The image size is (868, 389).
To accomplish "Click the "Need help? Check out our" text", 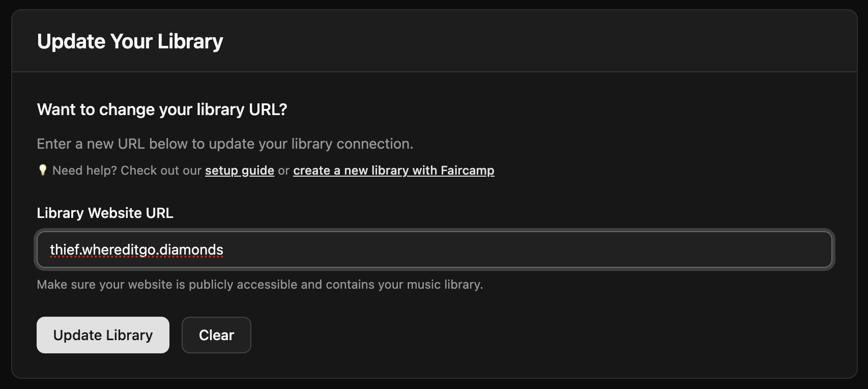I will [127, 171].
